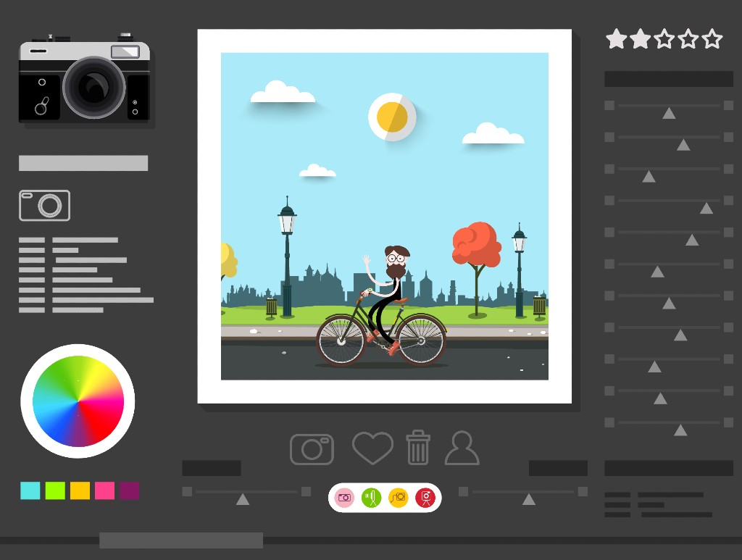The image size is (742, 560).
Task: Delete the photo using the trash can icon
Action: pyautogui.click(x=417, y=448)
